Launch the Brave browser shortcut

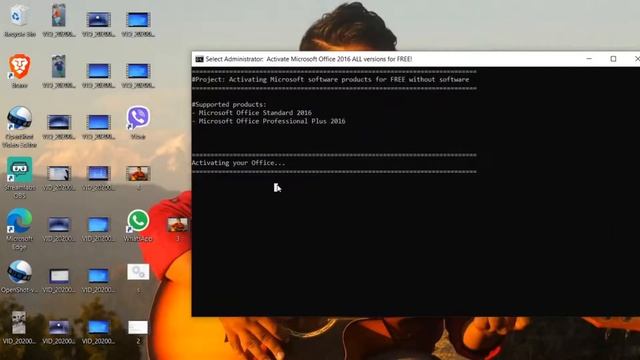point(20,71)
